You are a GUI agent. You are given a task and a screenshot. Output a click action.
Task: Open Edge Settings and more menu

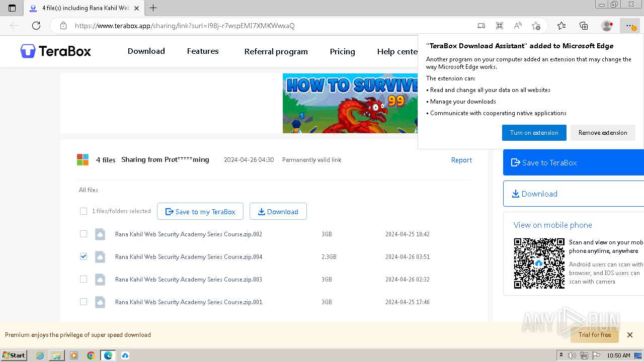(x=629, y=26)
